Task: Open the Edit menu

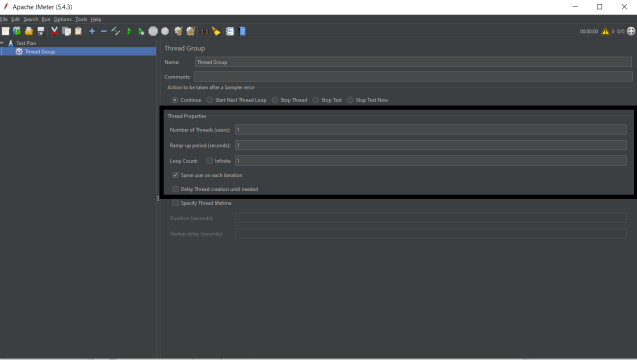Action: click(x=15, y=19)
